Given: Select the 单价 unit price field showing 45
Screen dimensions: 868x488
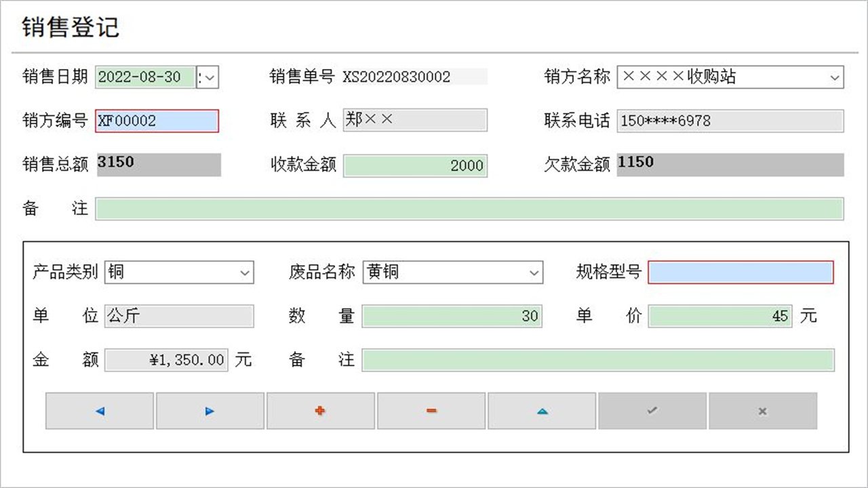Looking at the screenshot, I should [720, 316].
